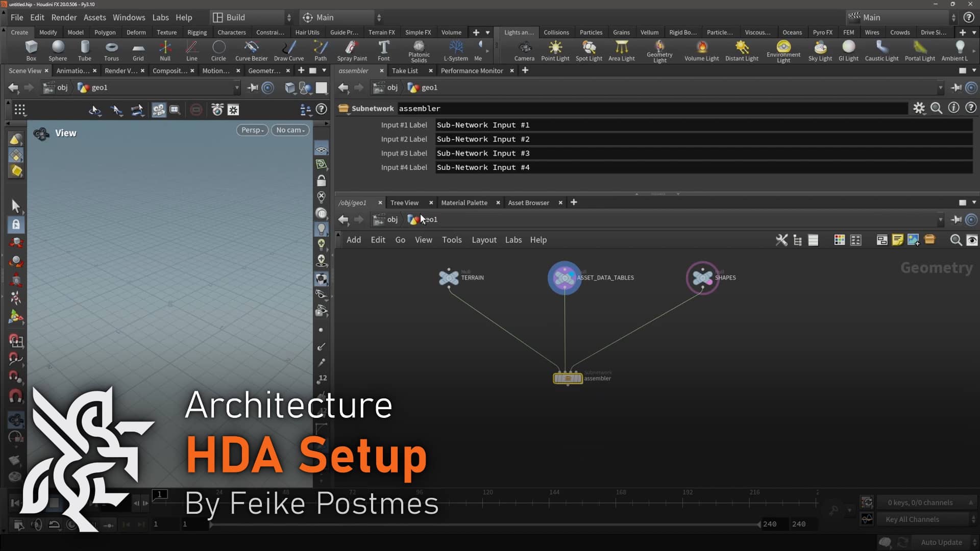Toggle the pin on the assembler network path

[x=955, y=87]
